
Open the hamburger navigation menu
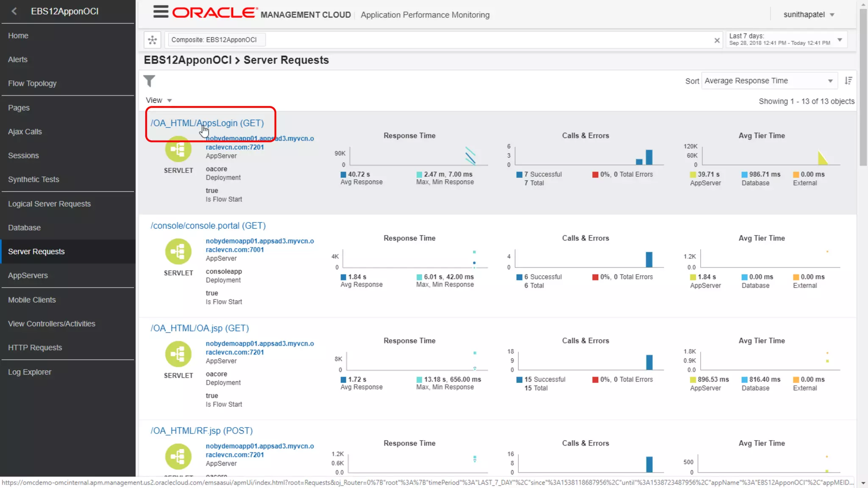(161, 12)
